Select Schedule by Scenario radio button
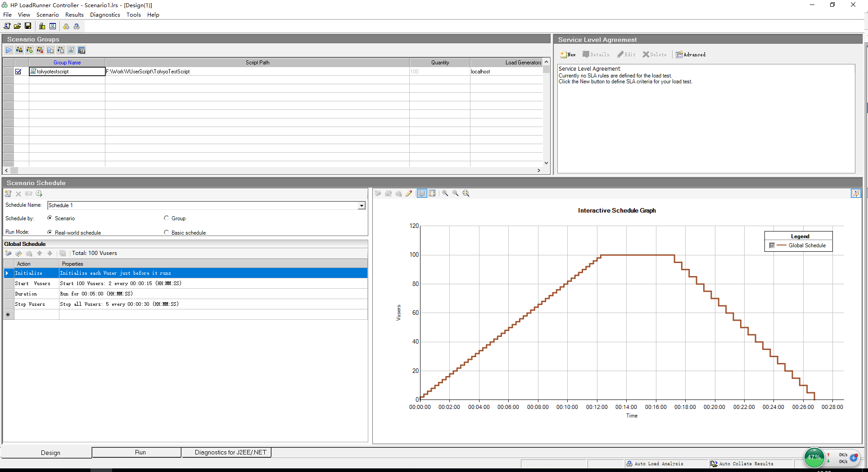Viewport: 868px width, 472px height. (x=50, y=218)
